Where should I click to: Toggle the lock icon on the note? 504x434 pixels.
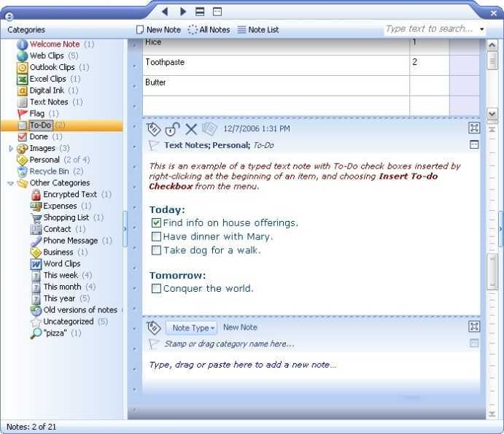point(172,129)
